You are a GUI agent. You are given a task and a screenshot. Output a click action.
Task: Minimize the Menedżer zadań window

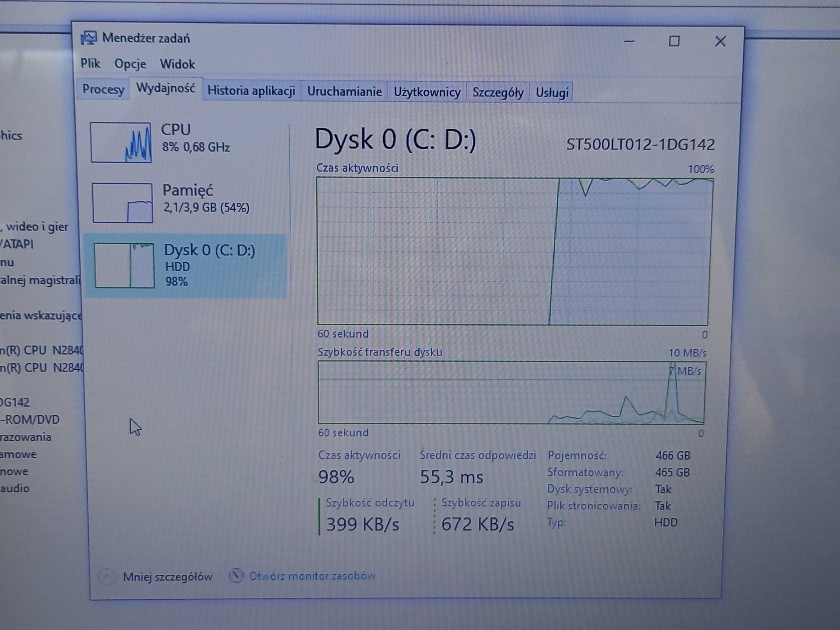click(x=629, y=41)
